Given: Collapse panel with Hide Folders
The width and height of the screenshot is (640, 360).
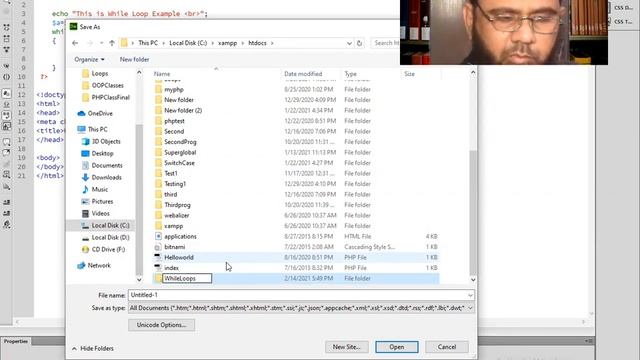Looking at the screenshot, I should pos(93,349).
